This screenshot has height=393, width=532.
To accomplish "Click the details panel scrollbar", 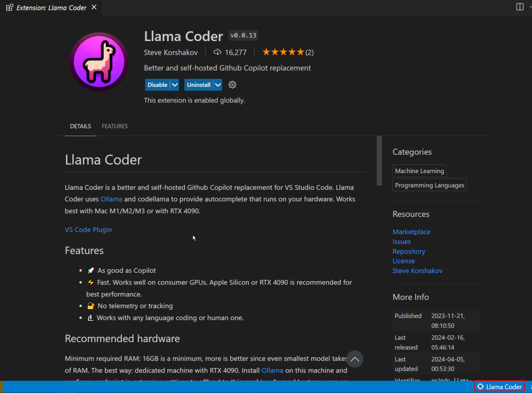I will click(379, 161).
